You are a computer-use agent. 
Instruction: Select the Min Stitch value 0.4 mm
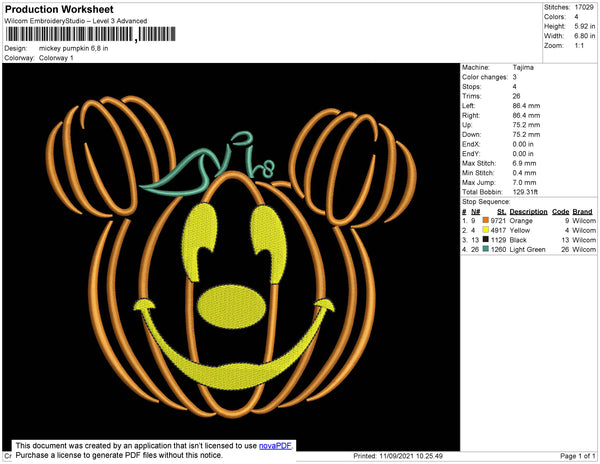pyautogui.click(x=525, y=173)
